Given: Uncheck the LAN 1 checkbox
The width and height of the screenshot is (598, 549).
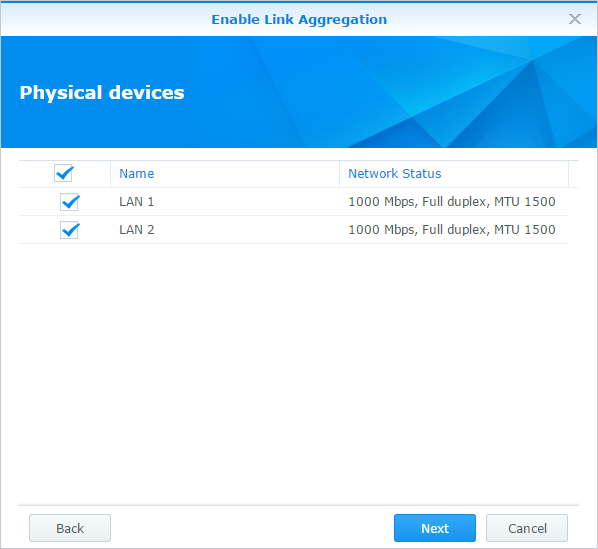Looking at the screenshot, I should pos(69,202).
